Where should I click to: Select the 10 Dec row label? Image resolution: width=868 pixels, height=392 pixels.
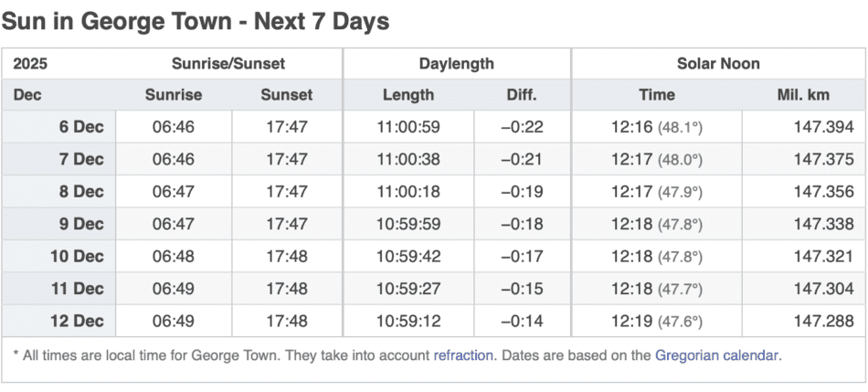coord(78,257)
